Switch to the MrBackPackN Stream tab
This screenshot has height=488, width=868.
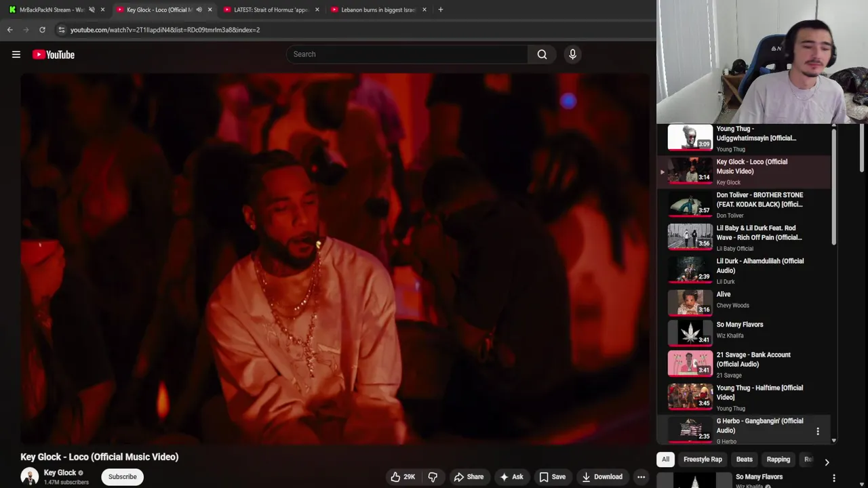pos(51,9)
